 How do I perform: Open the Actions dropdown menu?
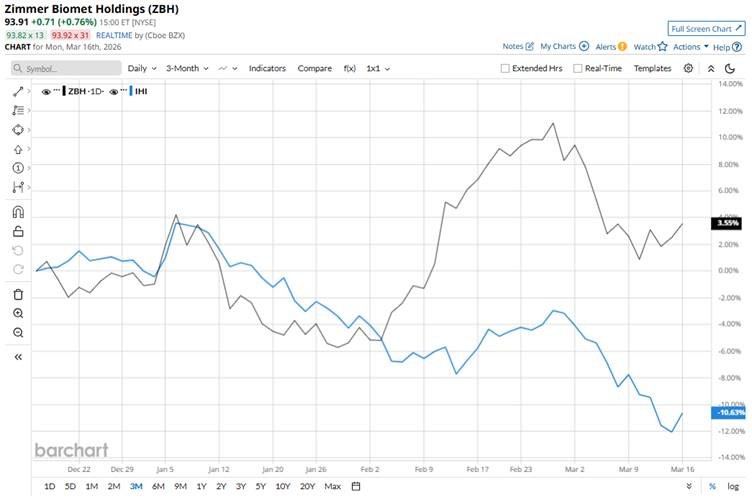[x=691, y=46]
